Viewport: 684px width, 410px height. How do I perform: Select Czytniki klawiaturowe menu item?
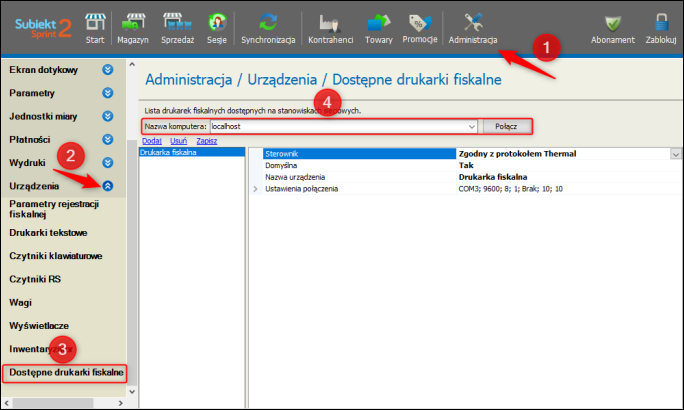tap(56, 256)
